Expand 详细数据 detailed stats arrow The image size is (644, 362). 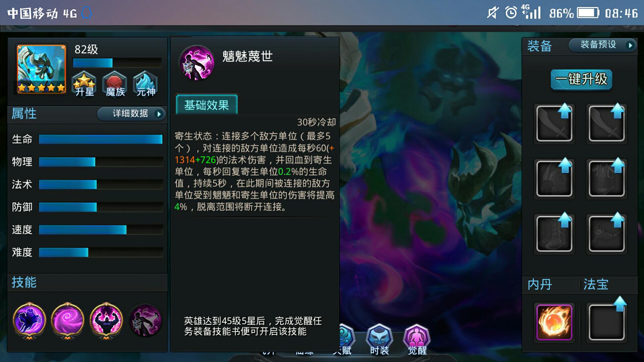(x=159, y=114)
